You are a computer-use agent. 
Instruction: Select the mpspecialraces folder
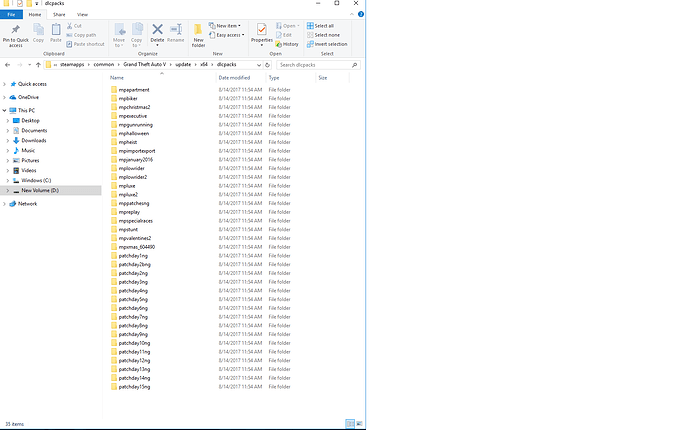coord(136,221)
